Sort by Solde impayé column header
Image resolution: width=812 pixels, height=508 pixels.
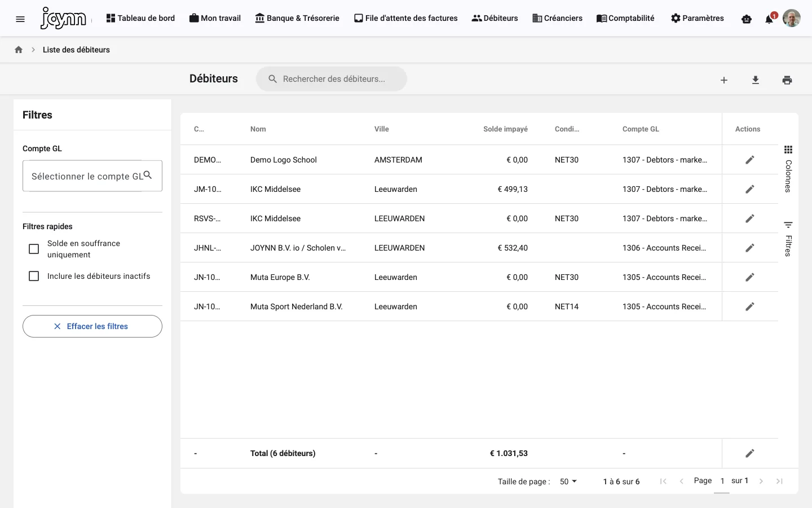505,129
